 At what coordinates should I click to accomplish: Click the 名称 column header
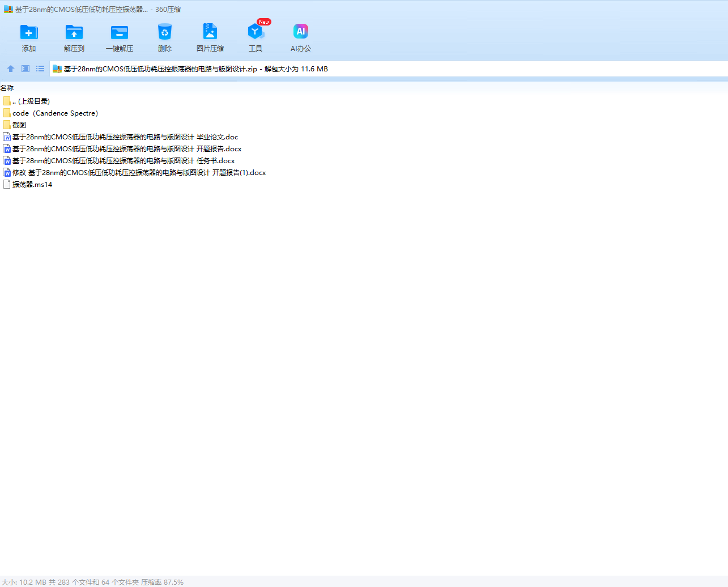pyautogui.click(x=7, y=88)
